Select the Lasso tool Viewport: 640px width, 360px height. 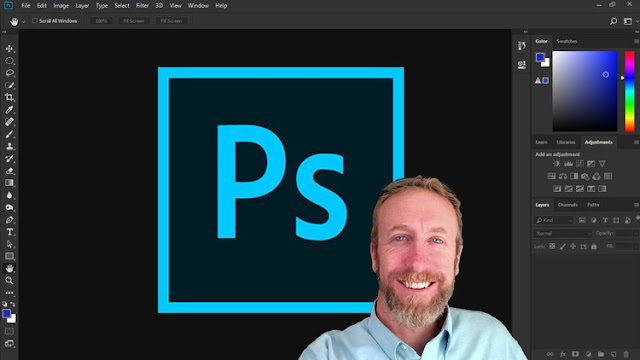tap(9, 73)
